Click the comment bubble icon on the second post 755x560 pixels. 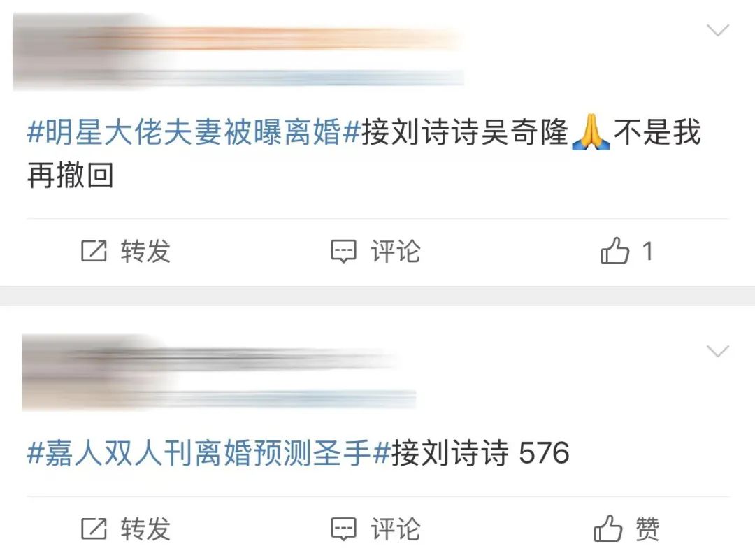pyautogui.click(x=344, y=529)
